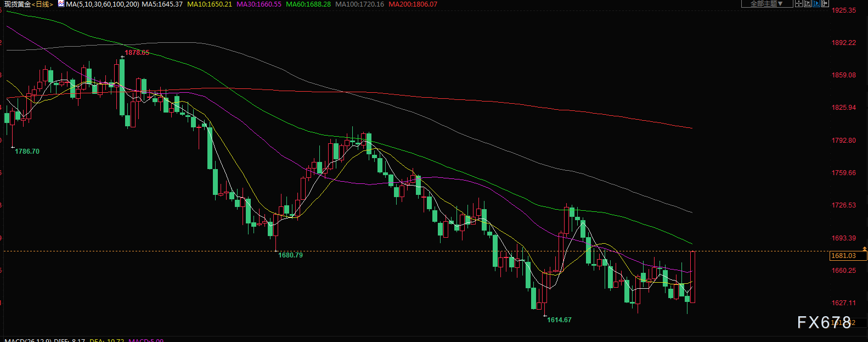Click the 日线 period selector
Screen dimensions: 868x342
tap(43, 4)
